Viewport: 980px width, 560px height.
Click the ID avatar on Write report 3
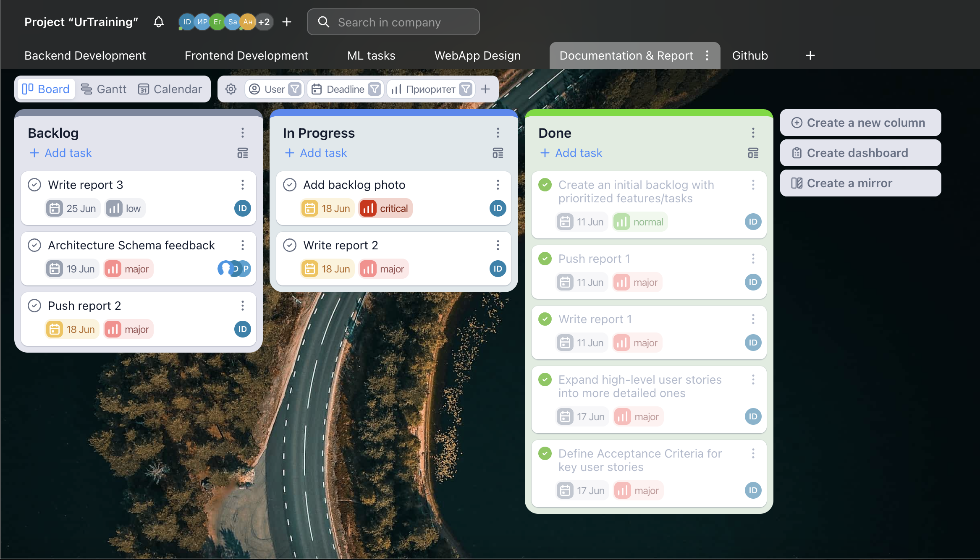[242, 208]
